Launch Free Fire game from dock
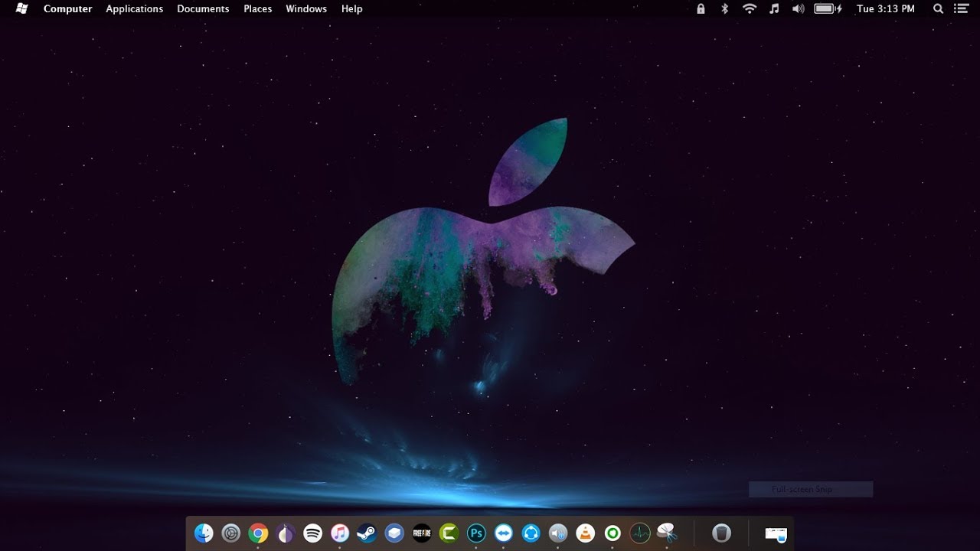980x551 pixels. (422, 533)
